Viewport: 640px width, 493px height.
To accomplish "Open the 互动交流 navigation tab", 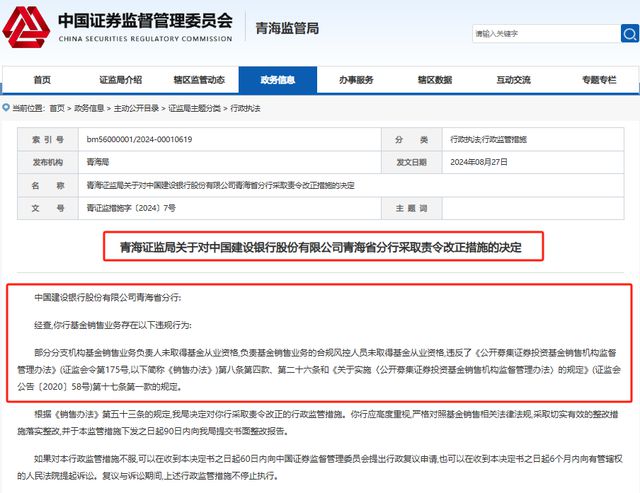I will click(x=513, y=80).
